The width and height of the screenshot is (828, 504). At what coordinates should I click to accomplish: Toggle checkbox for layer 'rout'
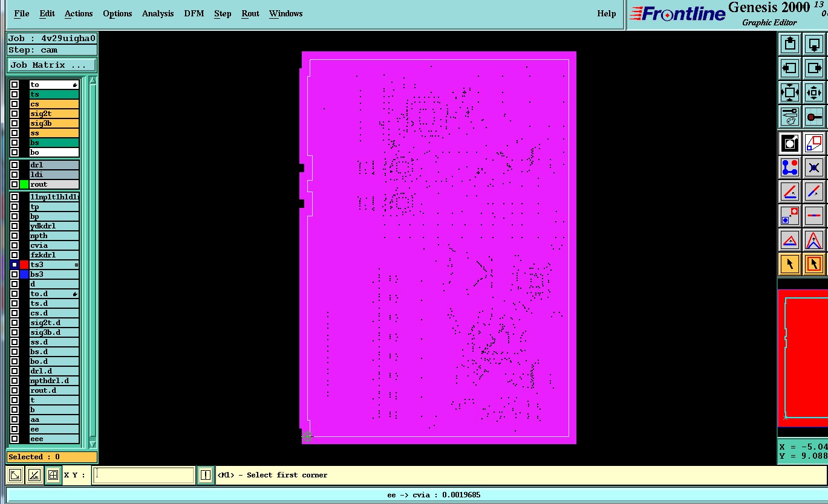coord(15,184)
